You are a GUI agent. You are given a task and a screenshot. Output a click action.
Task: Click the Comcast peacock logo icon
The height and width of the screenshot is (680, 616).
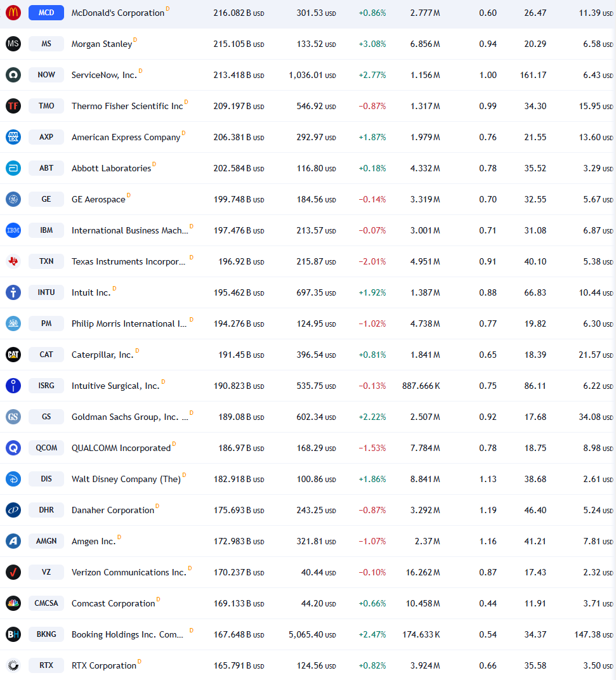pos(13,603)
